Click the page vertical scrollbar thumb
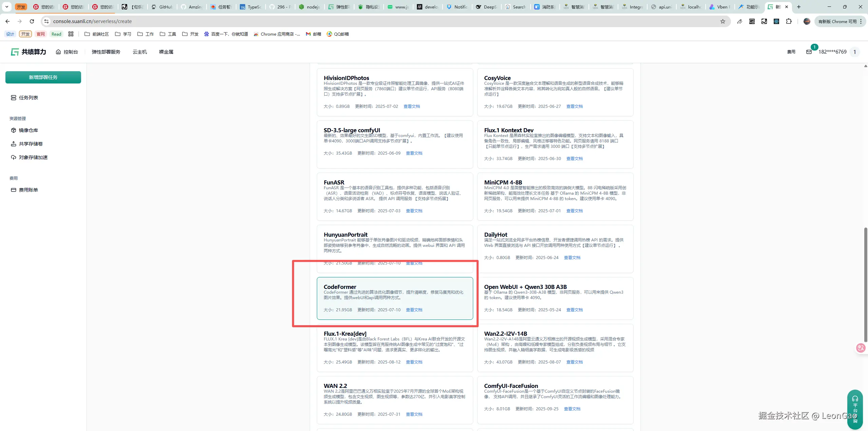The image size is (868, 431). pyautogui.click(x=865, y=285)
